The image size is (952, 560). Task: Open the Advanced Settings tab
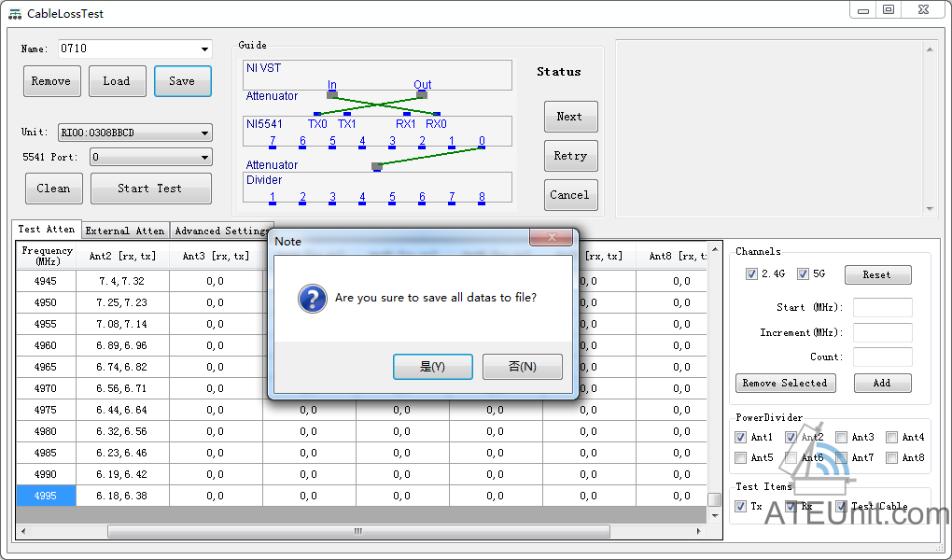pos(220,231)
